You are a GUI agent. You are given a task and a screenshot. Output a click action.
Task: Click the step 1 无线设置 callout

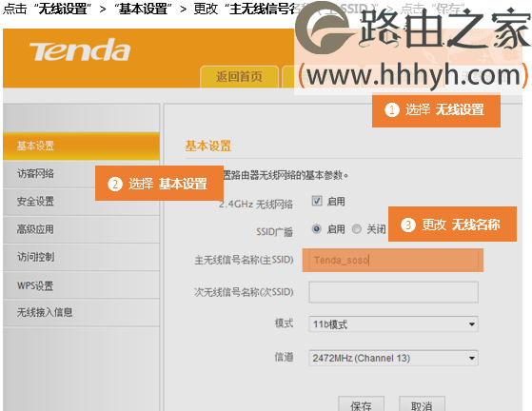click(x=436, y=110)
